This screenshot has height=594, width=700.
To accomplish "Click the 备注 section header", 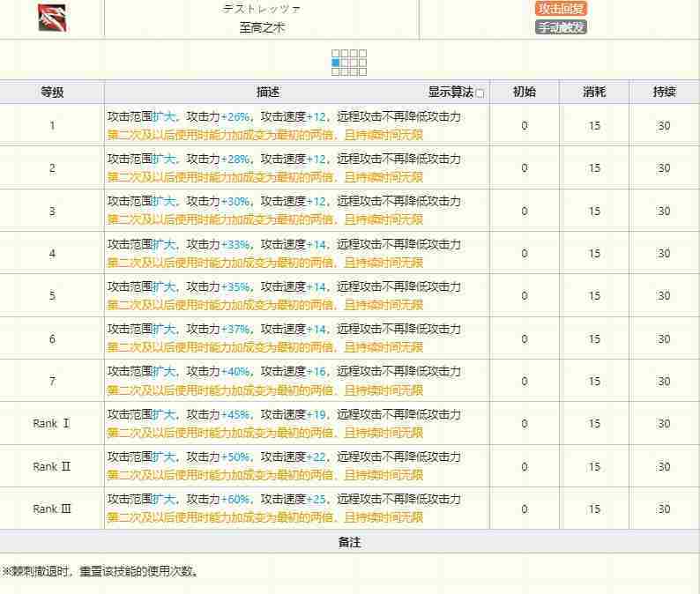I will (x=349, y=542).
